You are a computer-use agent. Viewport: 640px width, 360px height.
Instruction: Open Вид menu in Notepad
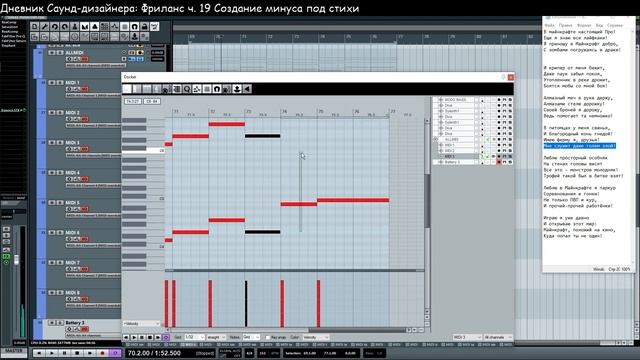tap(599, 25)
